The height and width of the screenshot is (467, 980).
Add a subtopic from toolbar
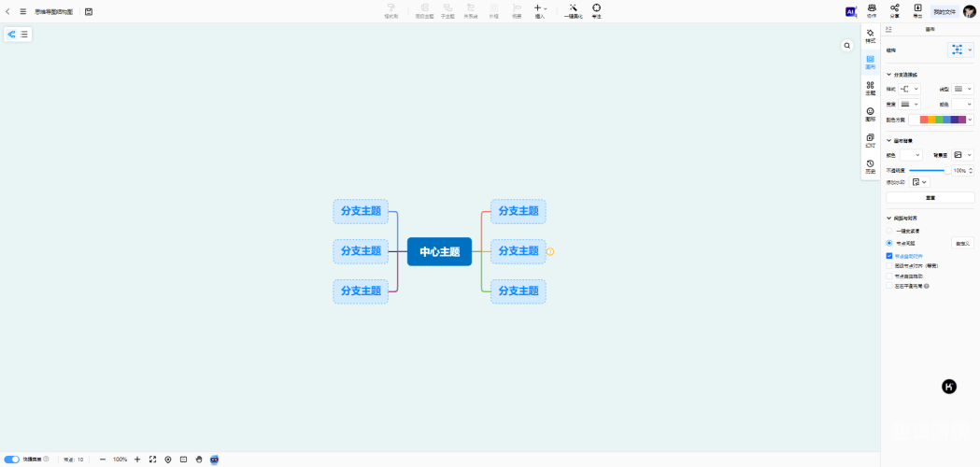[447, 11]
